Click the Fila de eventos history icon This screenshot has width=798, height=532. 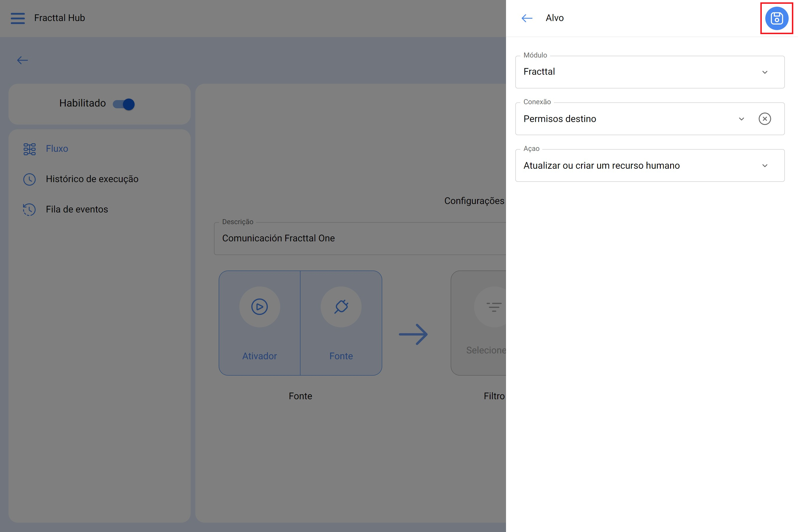pos(29,209)
